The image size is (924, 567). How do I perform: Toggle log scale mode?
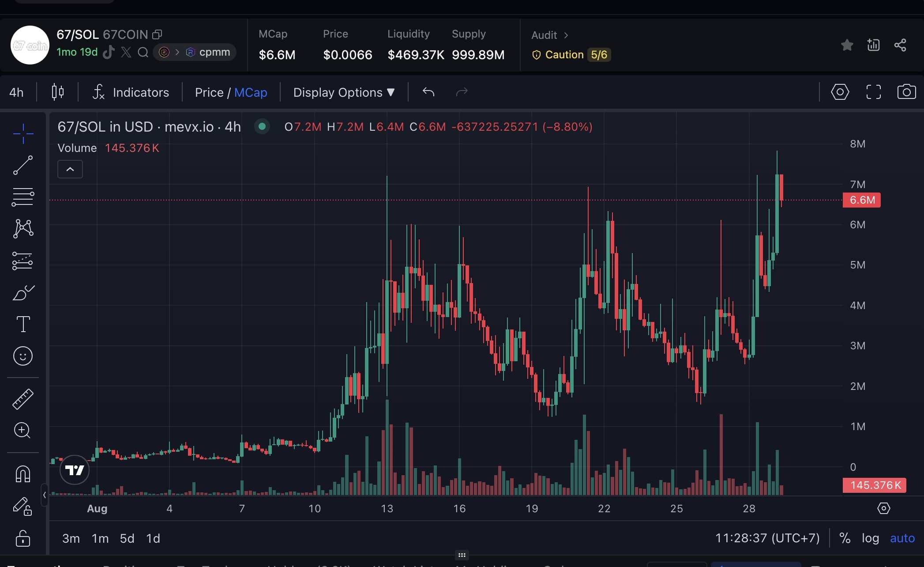[870, 538]
